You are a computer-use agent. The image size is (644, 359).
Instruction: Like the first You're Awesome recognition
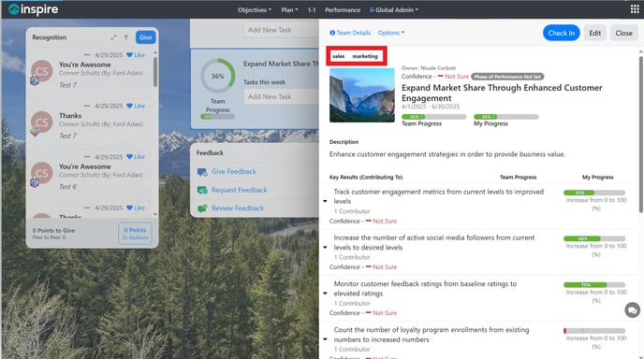(136, 54)
